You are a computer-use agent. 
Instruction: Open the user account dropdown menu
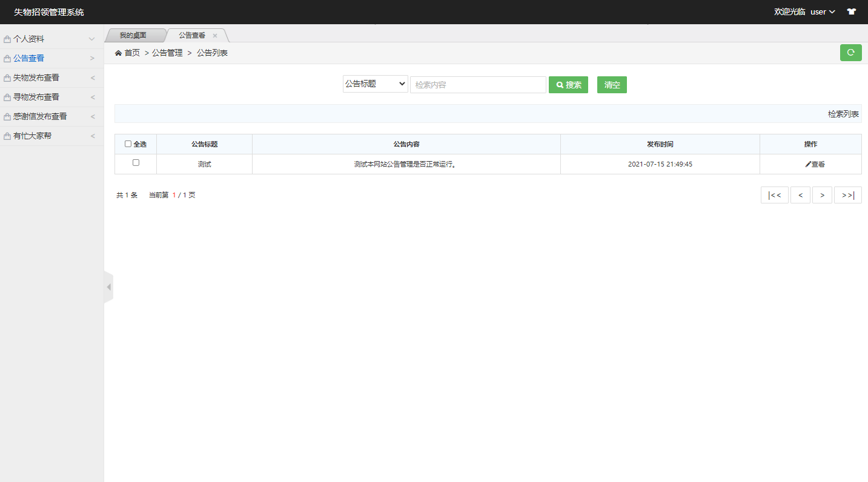click(x=823, y=12)
